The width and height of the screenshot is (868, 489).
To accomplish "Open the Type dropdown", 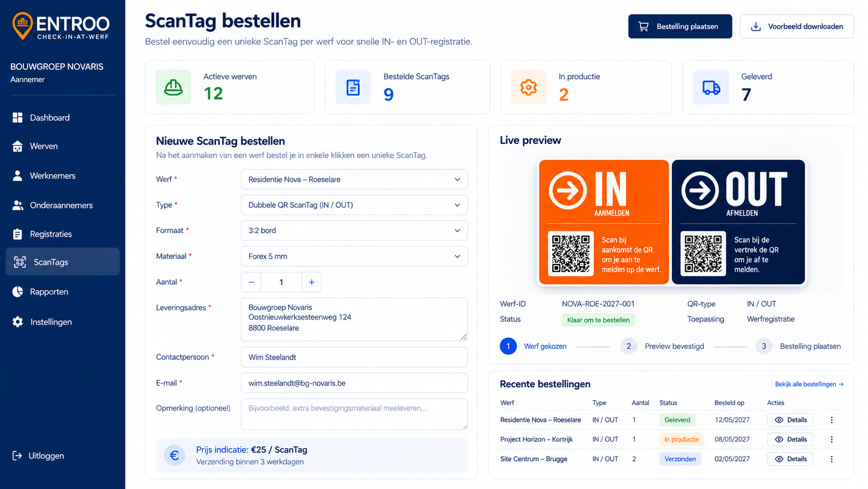I will point(354,205).
